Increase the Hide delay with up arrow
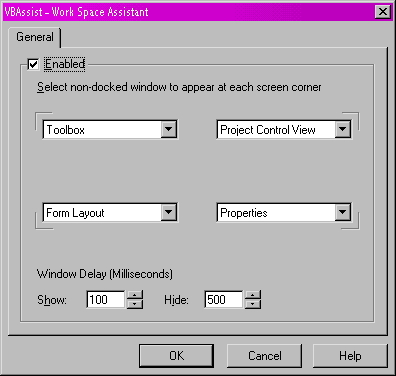396x376 pixels. click(x=253, y=295)
